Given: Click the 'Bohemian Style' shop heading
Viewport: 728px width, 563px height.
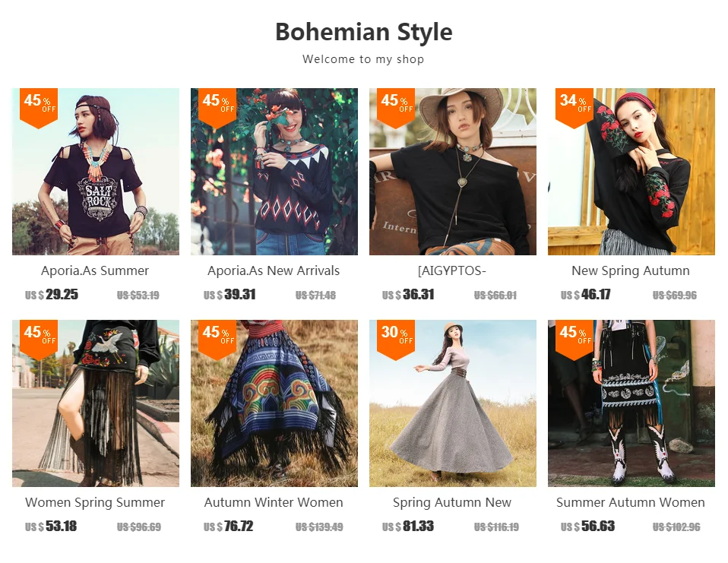Looking at the screenshot, I should point(363,32).
